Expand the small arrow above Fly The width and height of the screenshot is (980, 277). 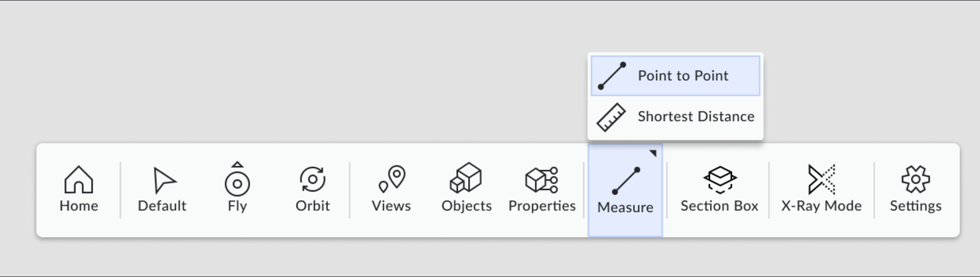[x=237, y=164]
